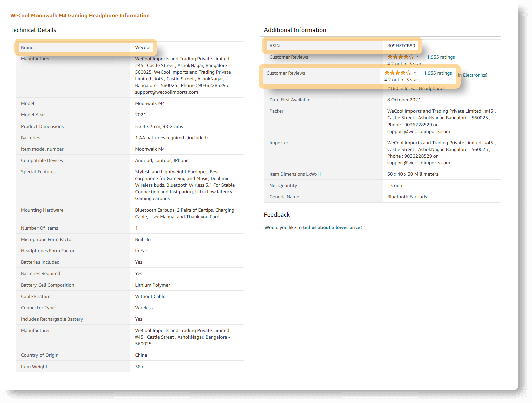Select the Net Quantity value '1 Count'
The image size is (532, 403).
click(x=395, y=185)
